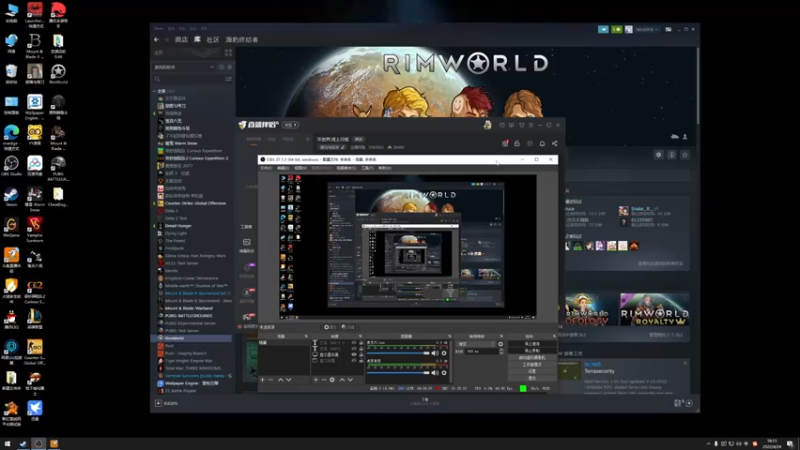Toggle ready-to-play filter in Steam library
800x450 pixels.
(230, 67)
